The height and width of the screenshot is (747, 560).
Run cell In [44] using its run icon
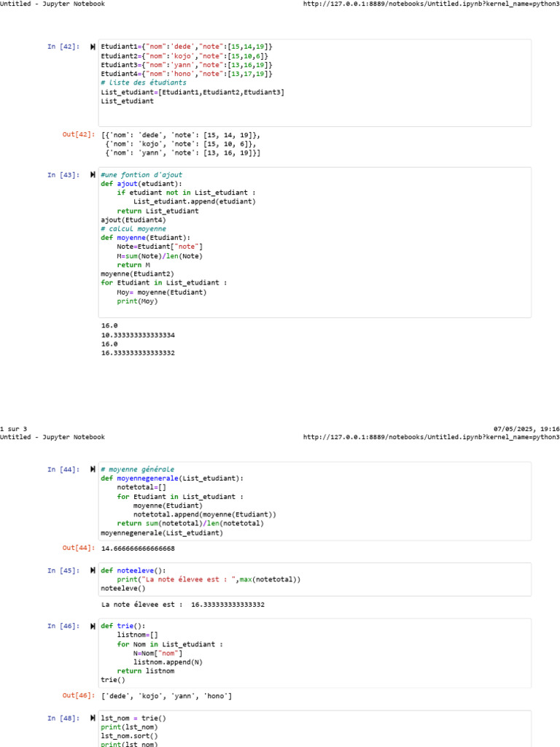tap(93, 469)
